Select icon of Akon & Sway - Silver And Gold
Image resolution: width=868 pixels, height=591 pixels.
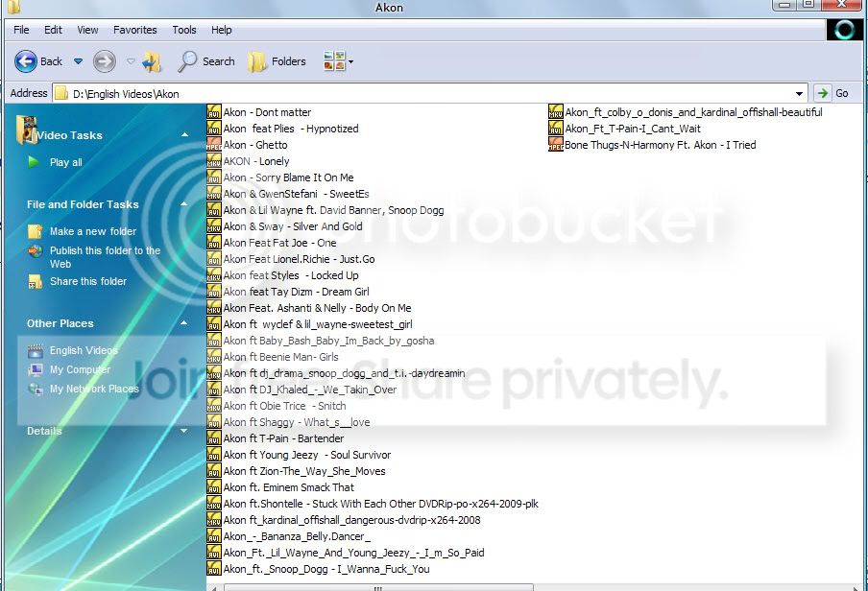(x=214, y=226)
